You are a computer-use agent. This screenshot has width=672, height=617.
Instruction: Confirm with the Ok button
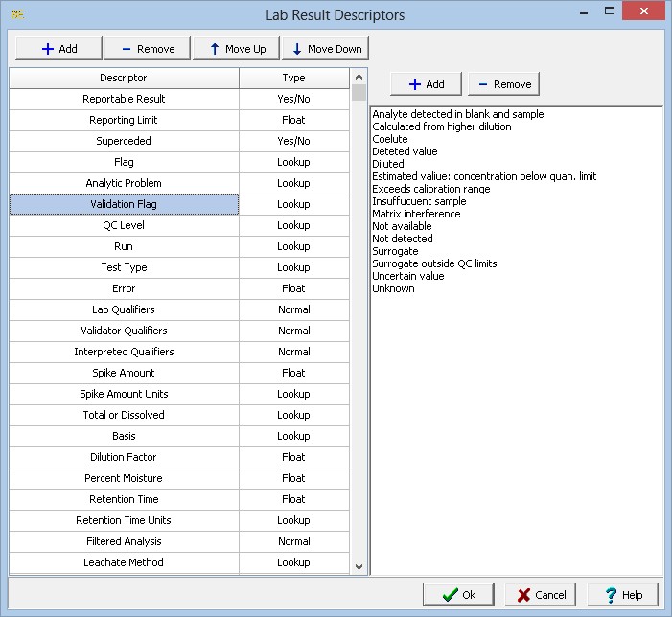458,594
